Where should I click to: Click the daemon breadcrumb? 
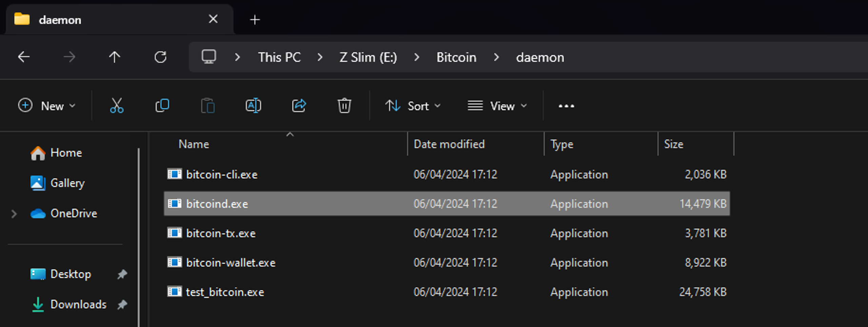(x=540, y=57)
